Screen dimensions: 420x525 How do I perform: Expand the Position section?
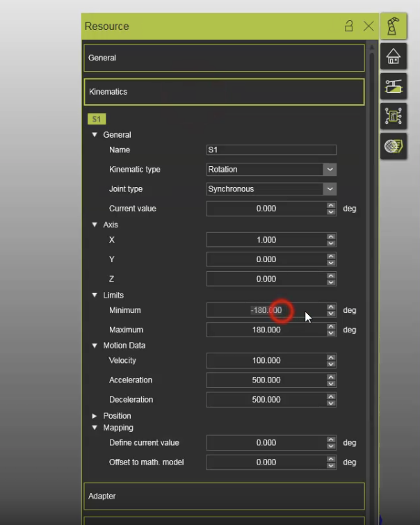[x=95, y=416]
